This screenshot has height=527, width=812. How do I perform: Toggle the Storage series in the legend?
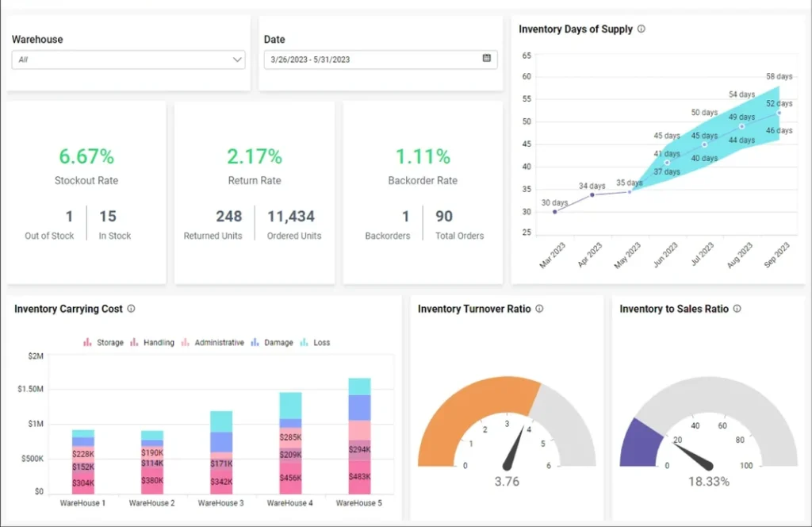tap(104, 343)
